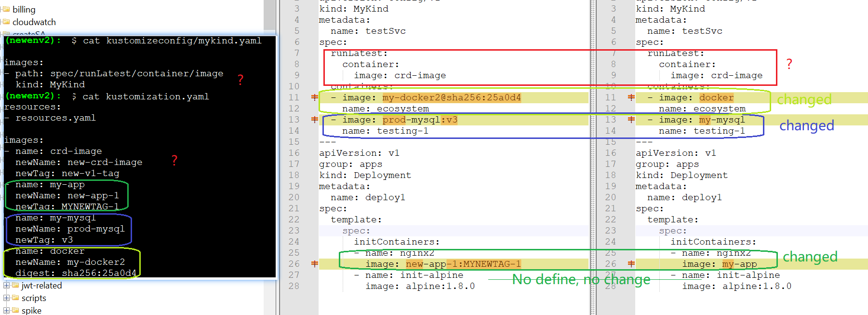The height and width of the screenshot is (315, 868).
Task: Click 'image: my-docker2@sha256:25a0d4' changed line
Action: click(432, 97)
